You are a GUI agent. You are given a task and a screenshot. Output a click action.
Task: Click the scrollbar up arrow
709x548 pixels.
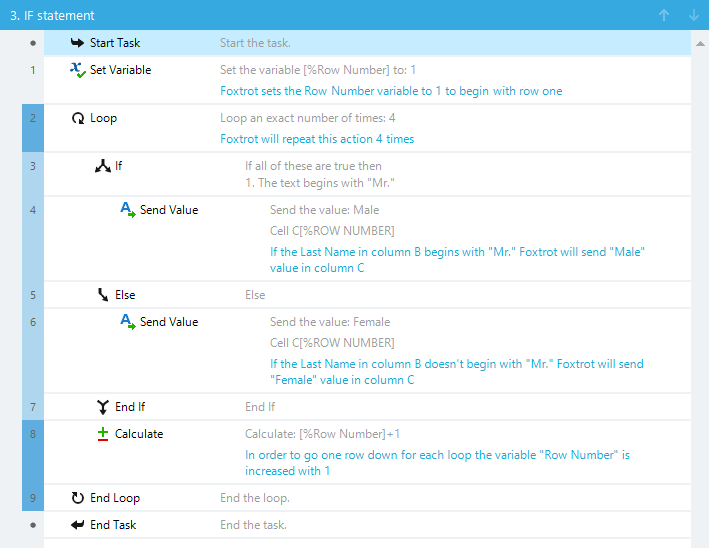pyautogui.click(x=700, y=44)
